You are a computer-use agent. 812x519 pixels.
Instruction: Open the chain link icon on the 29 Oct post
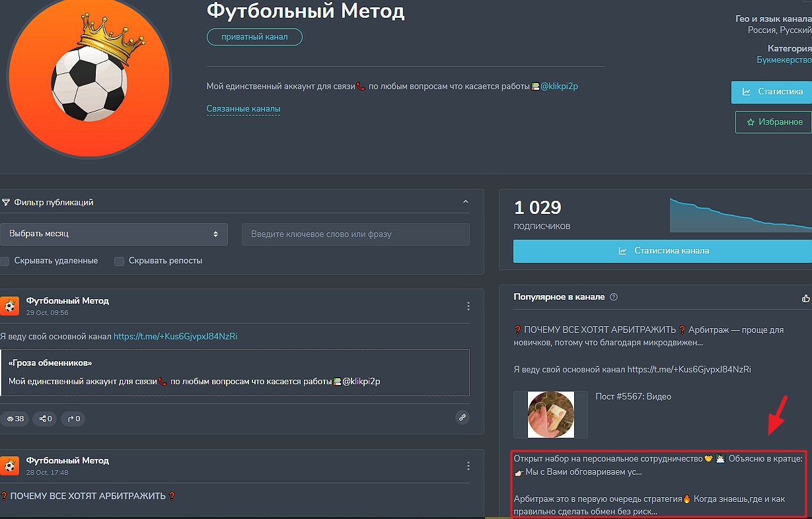coord(462,417)
